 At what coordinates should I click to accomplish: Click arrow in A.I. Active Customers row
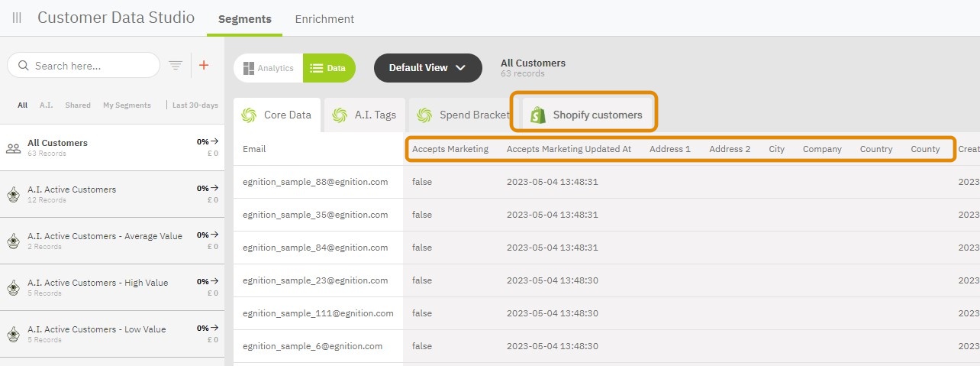215,188
